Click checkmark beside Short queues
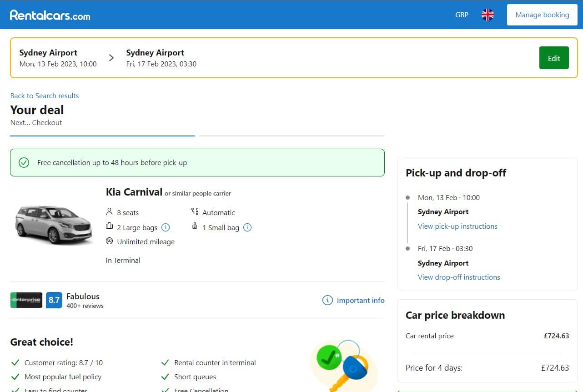 (x=165, y=377)
